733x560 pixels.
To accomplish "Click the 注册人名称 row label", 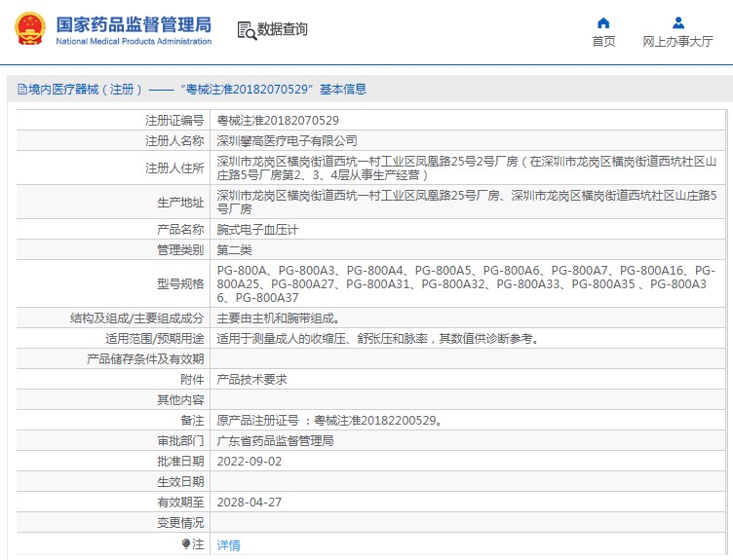I will click(x=174, y=140).
